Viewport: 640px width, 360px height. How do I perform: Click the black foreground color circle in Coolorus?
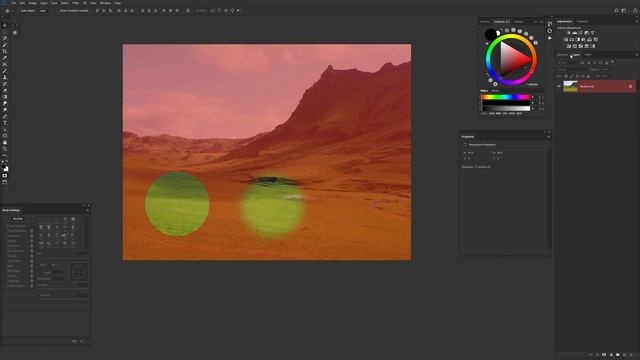coord(490,34)
